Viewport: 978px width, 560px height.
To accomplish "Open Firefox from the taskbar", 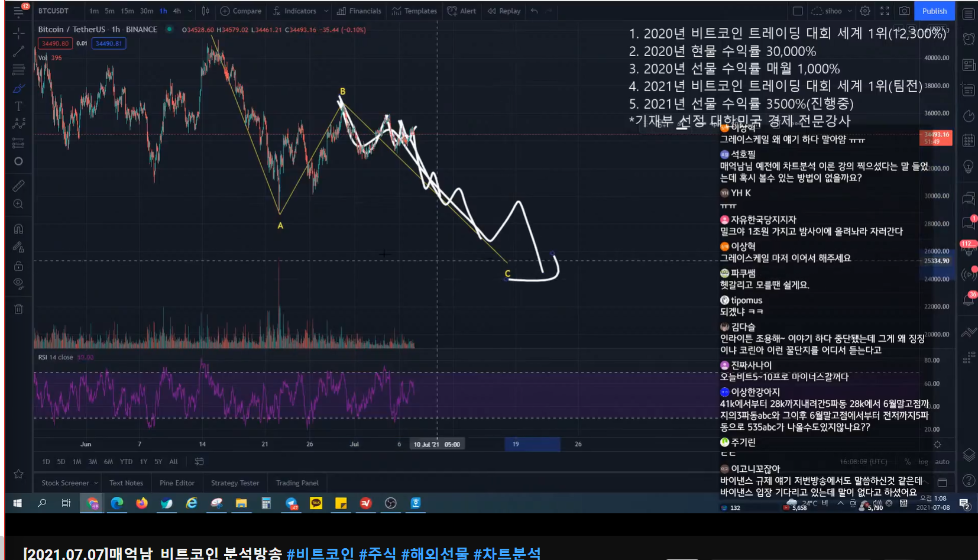I will 142,503.
